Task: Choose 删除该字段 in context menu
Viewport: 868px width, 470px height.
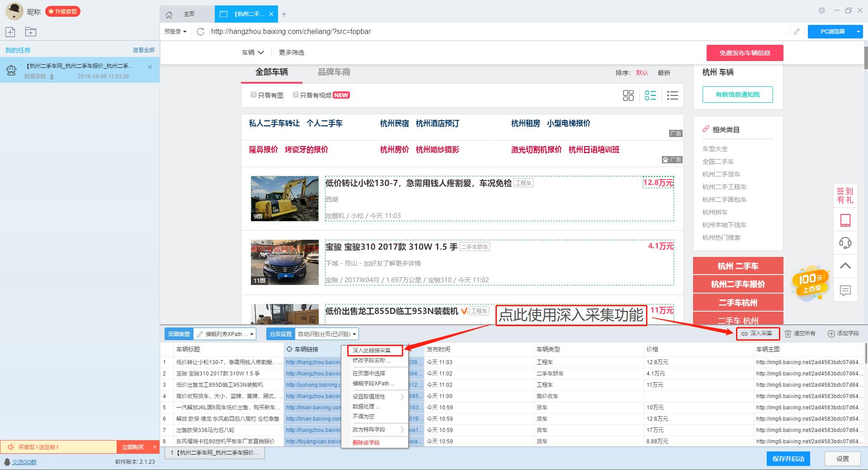Action: pyautogui.click(x=366, y=443)
